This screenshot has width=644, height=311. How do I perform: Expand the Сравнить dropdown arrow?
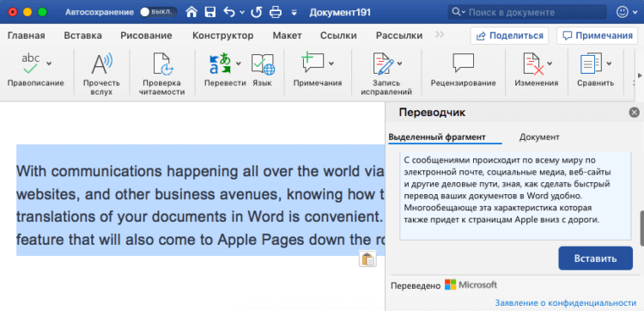609,64
